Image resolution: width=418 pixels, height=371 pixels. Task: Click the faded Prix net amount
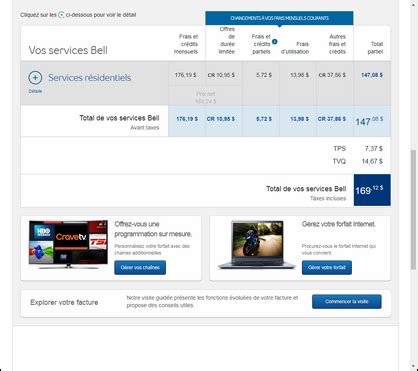(205, 101)
